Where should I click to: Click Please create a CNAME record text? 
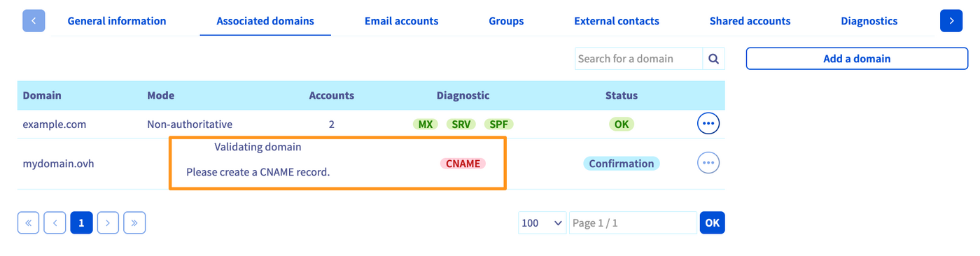(x=258, y=171)
